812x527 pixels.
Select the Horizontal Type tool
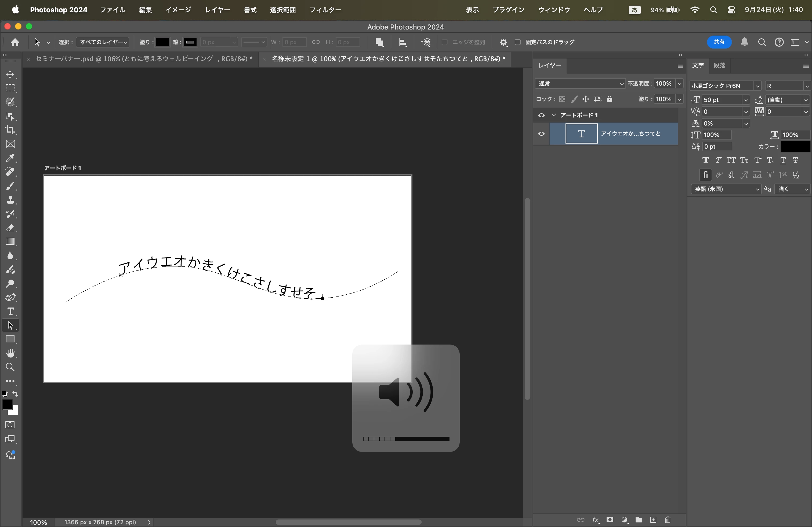(10, 312)
